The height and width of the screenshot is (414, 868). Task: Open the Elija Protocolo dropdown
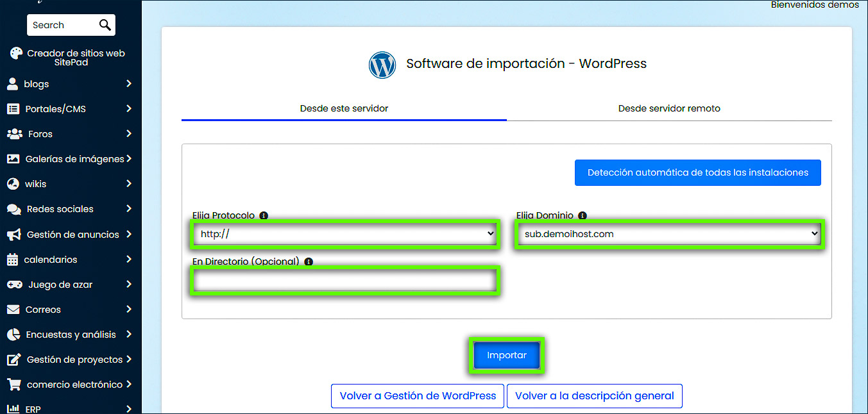tap(345, 234)
